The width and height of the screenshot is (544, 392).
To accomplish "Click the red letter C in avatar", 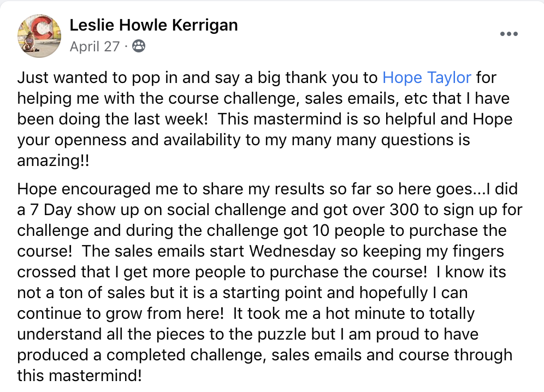I will tap(44, 27).
